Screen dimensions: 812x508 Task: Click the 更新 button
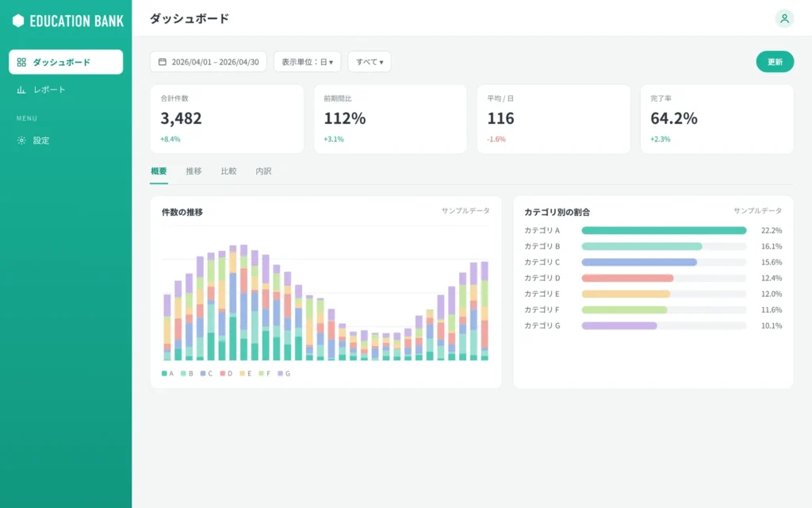[x=775, y=62]
